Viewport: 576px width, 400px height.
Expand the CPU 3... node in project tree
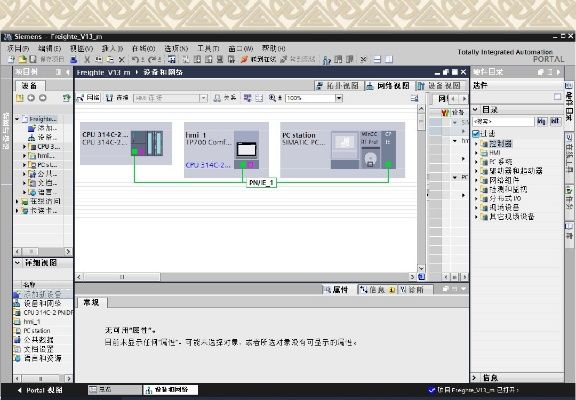point(24,147)
